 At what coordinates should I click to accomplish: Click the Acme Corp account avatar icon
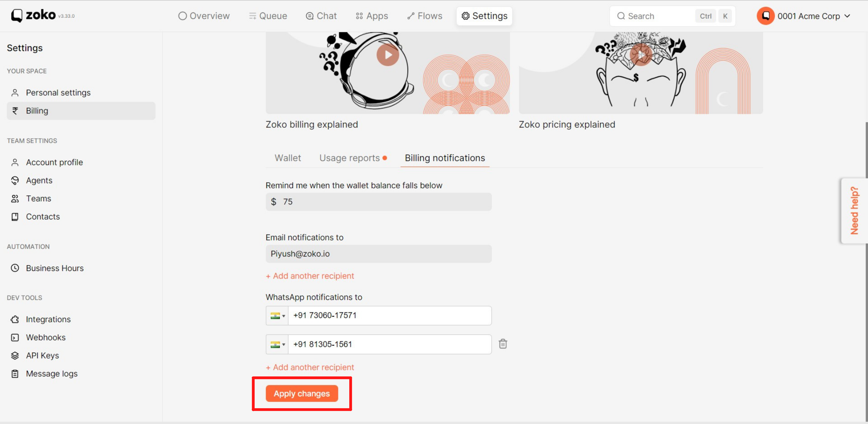765,16
